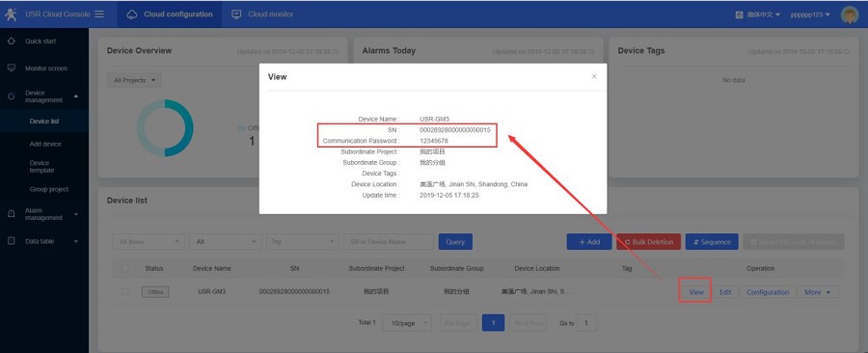Expand the 10/page pagination dropdown
This screenshot has width=868, height=353.
[x=407, y=323]
